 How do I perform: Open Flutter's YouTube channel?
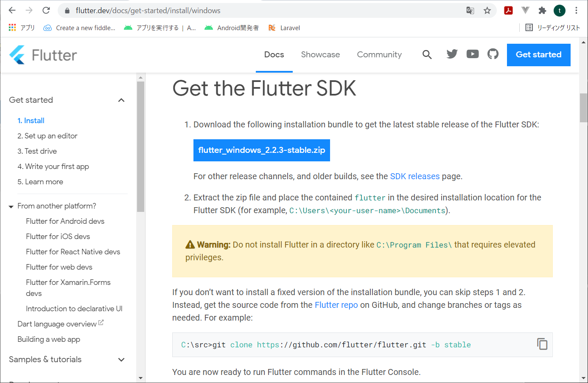(x=473, y=54)
